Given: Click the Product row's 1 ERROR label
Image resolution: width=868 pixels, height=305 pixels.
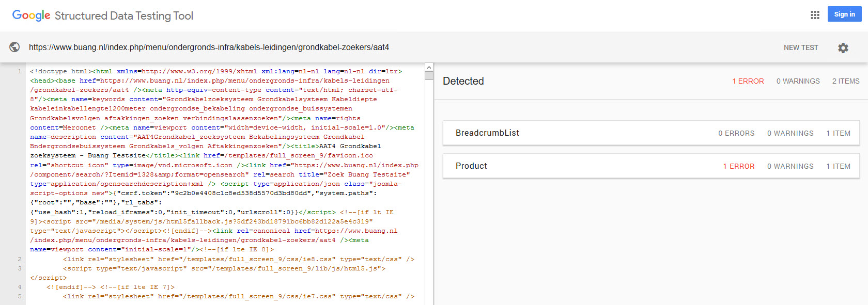Looking at the screenshot, I should point(738,166).
